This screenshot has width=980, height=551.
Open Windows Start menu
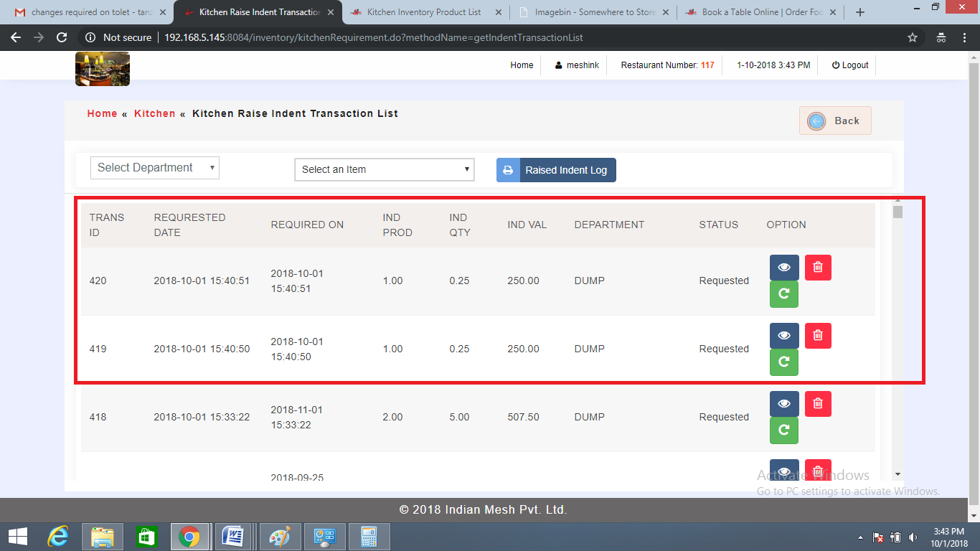18,537
